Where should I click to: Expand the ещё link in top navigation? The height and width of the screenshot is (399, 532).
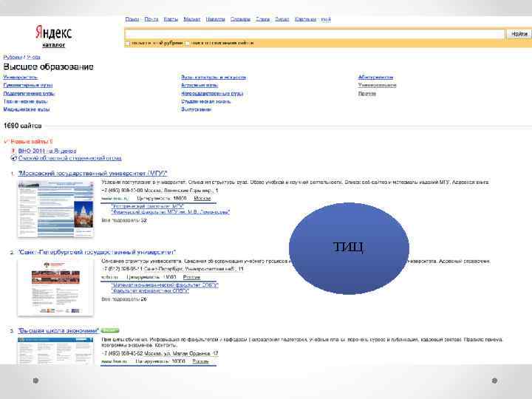click(326, 19)
